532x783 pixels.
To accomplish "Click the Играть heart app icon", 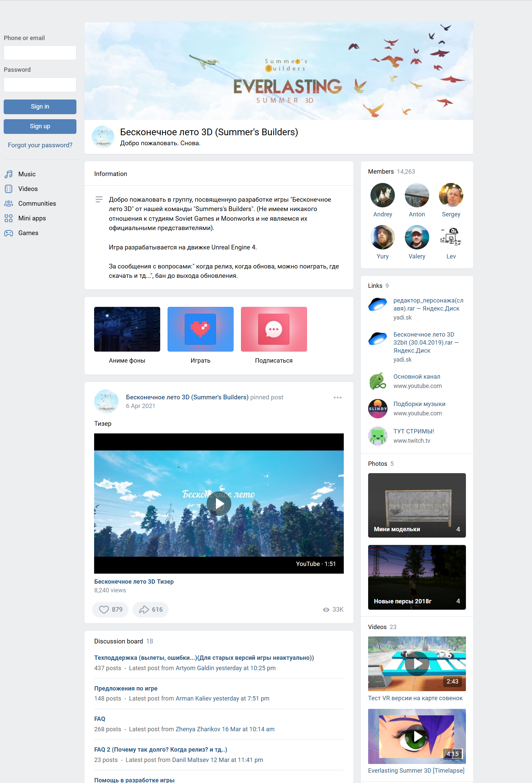I will (200, 329).
